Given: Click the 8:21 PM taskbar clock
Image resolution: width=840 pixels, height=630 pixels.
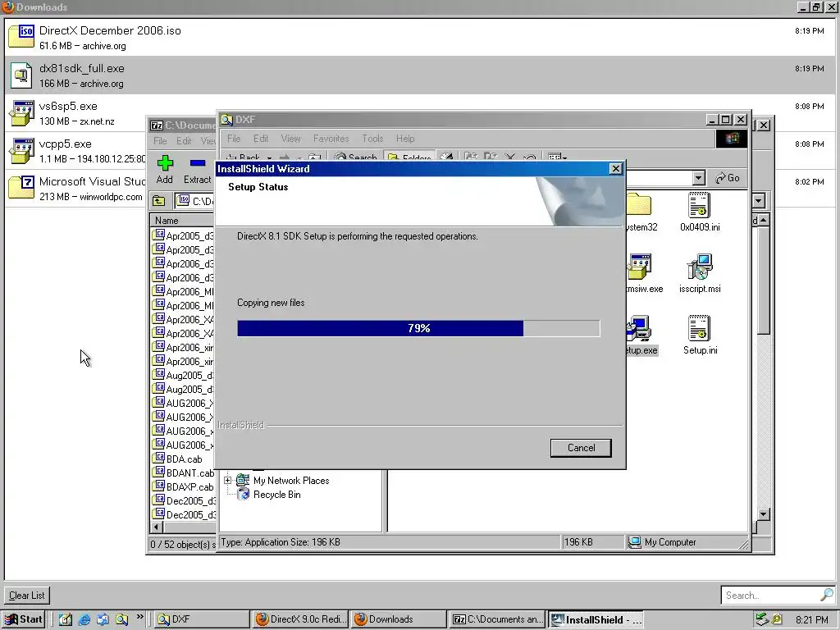Looking at the screenshot, I should 811,620.
